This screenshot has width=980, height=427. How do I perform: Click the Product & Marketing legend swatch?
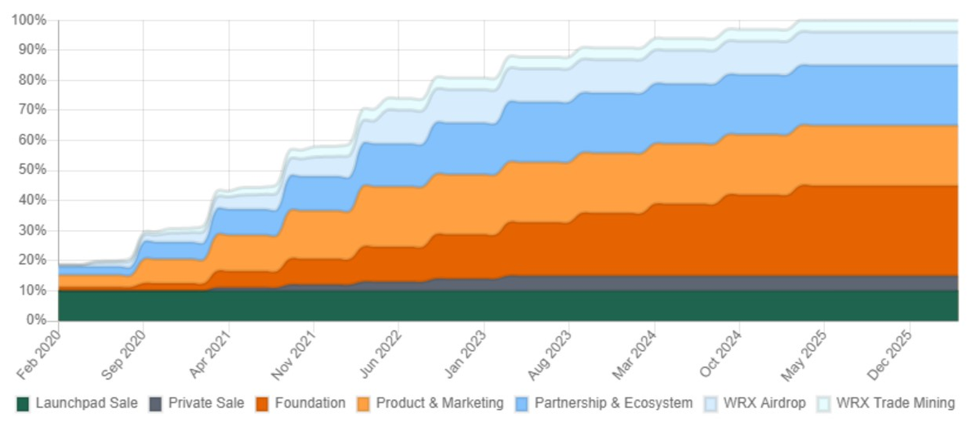[363, 403]
